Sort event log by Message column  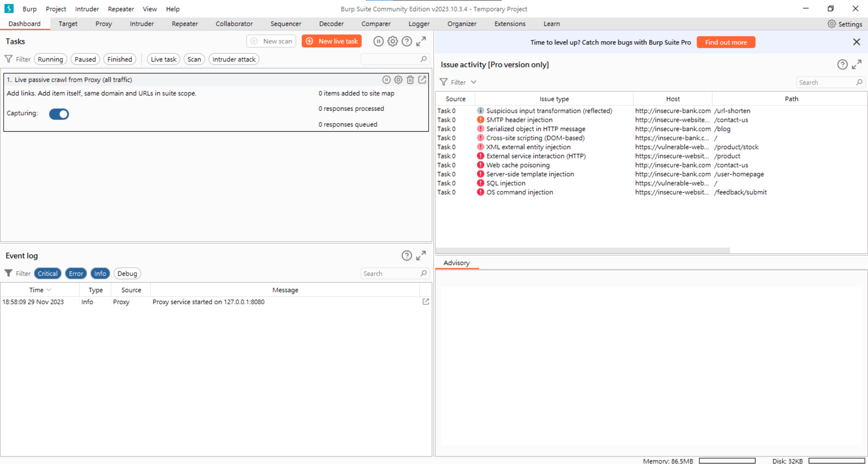click(x=285, y=290)
